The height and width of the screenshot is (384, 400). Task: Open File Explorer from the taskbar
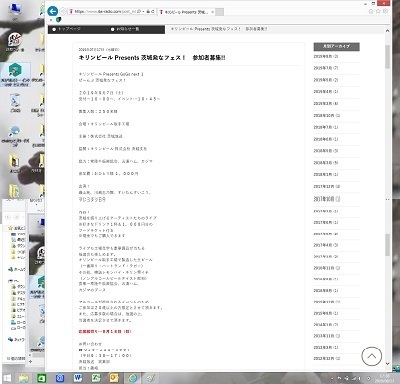[x=24, y=378]
